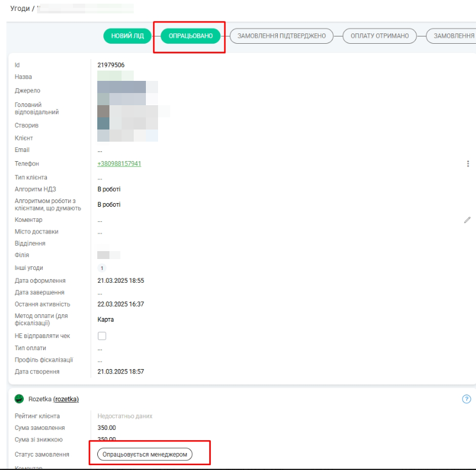Click the pencil icon to edit Коментар
This screenshot has height=470, width=476.
467,220
